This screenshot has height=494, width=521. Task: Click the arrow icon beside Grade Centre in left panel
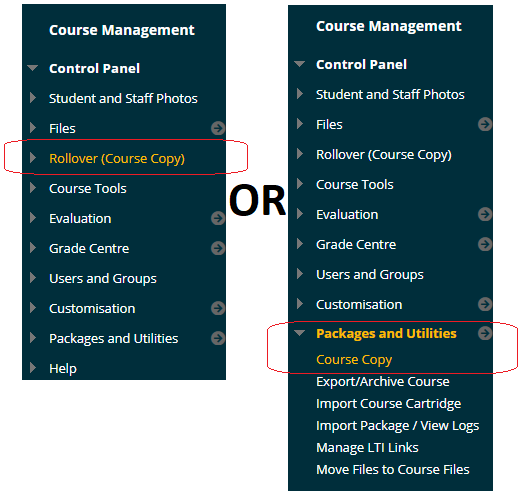(x=218, y=248)
